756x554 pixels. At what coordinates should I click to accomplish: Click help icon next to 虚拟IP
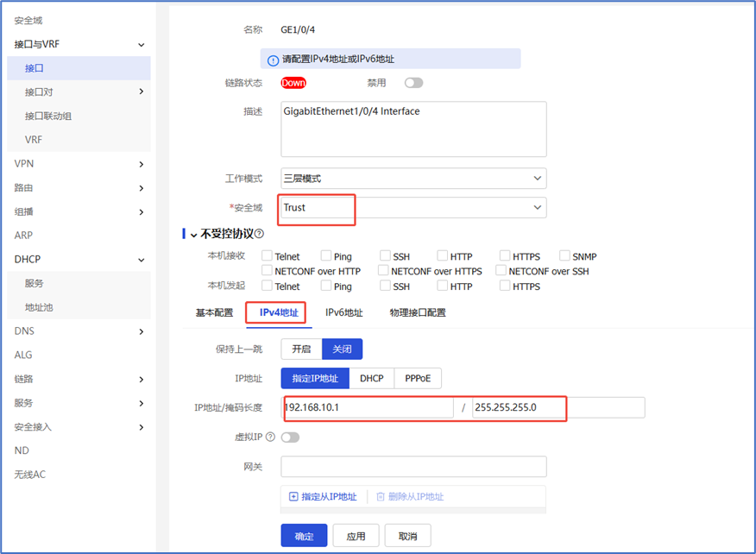270,437
